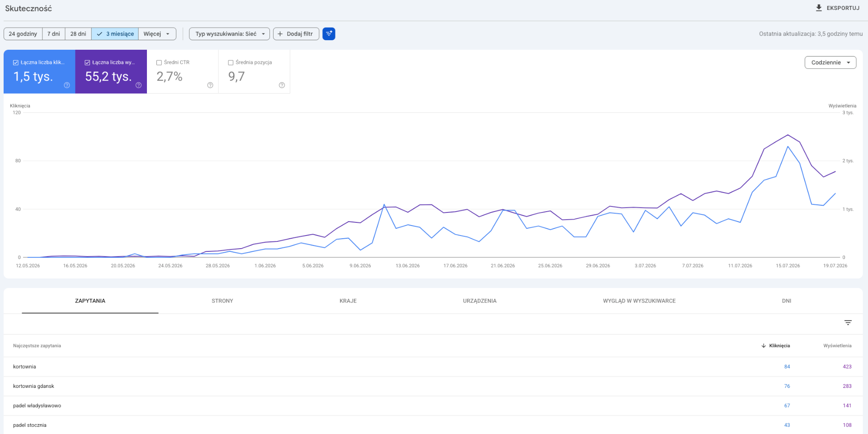Select the 3 miesiące range
The width and height of the screenshot is (868, 434).
[x=115, y=34]
